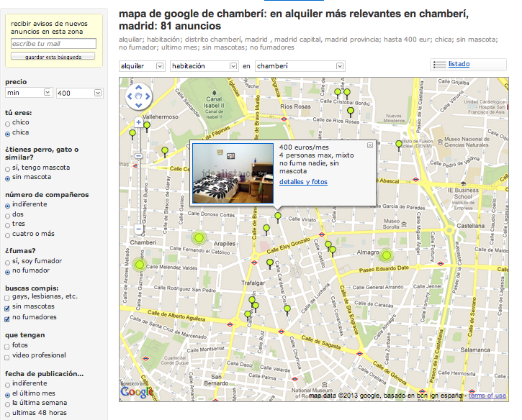Select sí, tengo mascota option
The width and height of the screenshot is (522, 420).
tap(7, 169)
